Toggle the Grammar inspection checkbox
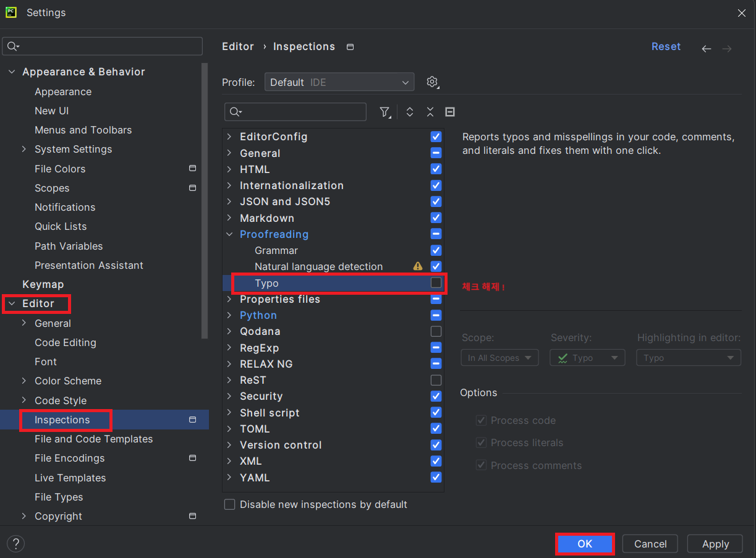Viewport: 756px width, 558px height. tap(436, 250)
